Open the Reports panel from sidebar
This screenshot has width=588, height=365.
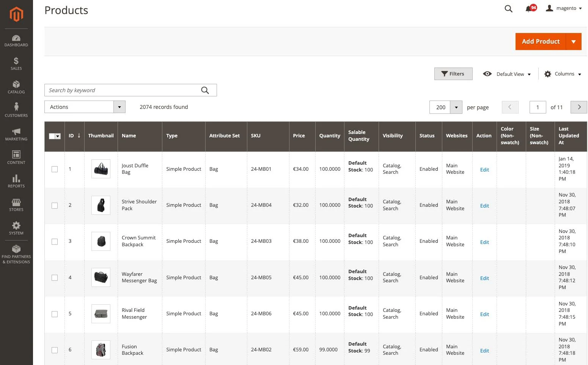pos(16,181)
